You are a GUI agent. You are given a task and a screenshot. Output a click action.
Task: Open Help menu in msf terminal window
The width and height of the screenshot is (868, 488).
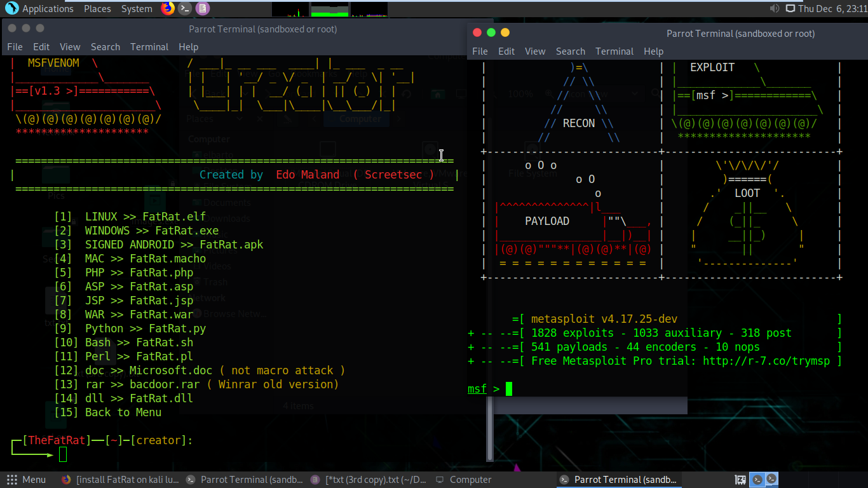[x=653, y=51]
